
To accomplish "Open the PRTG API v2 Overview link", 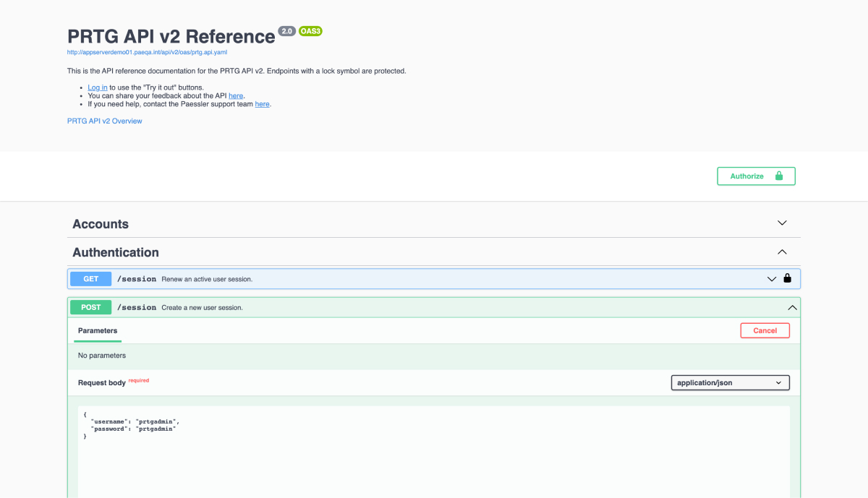I will 105,121.
